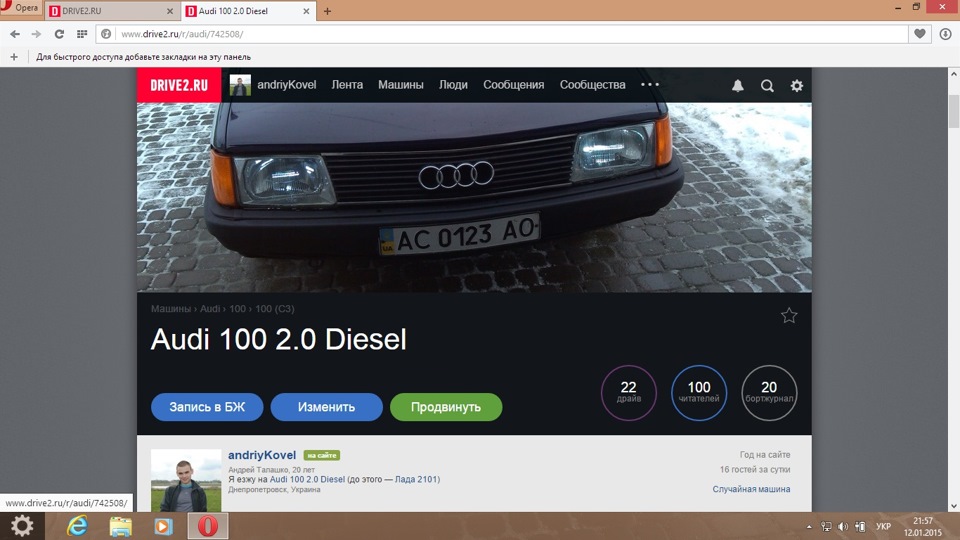This screenshot has height=540, width=960.
Task: Open settings gear in the taskbar
Action: click(x=22, y=526)
